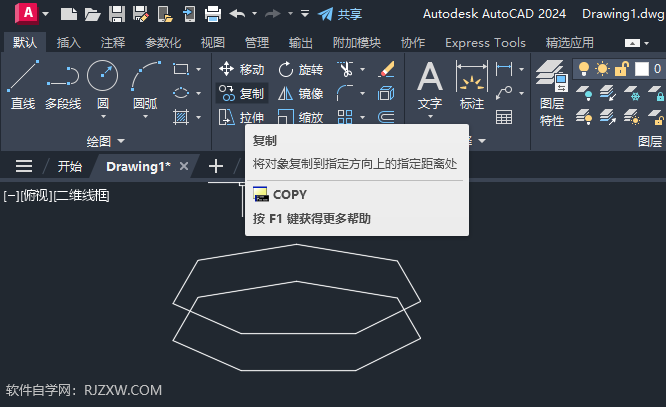
Task: Select the trim scissors tool
Action: click(x=346, y=69)
